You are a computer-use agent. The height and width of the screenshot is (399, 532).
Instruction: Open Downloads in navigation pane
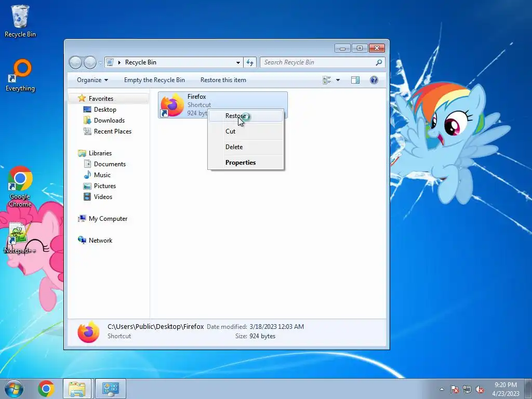pos(109,121)
